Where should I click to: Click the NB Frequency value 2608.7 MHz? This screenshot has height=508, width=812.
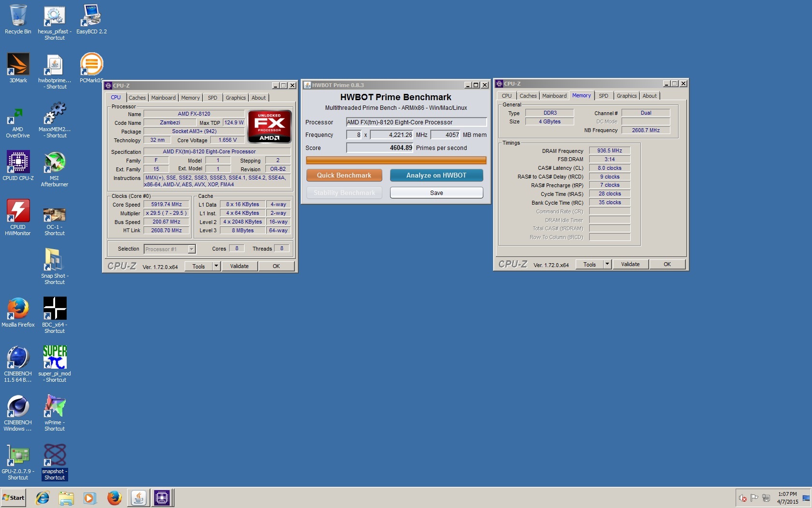pyautogui.click(x=646, y=130)
